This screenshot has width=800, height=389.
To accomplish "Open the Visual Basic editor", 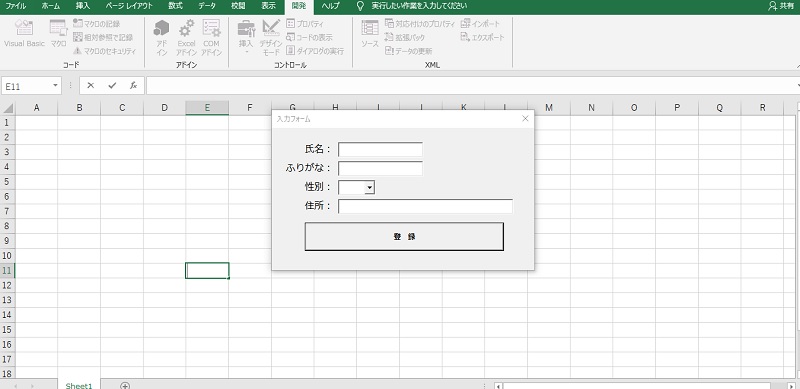I will pyautogui.click(x=24, y=34).
